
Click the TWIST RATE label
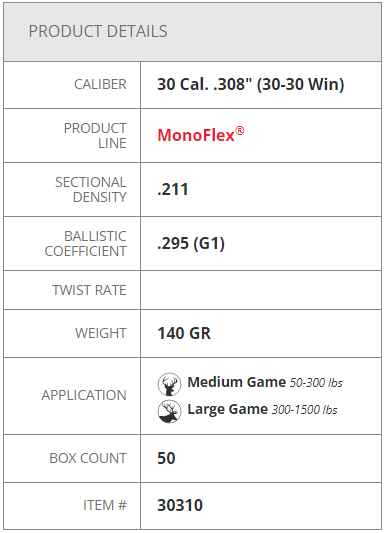tap(89, 290)
